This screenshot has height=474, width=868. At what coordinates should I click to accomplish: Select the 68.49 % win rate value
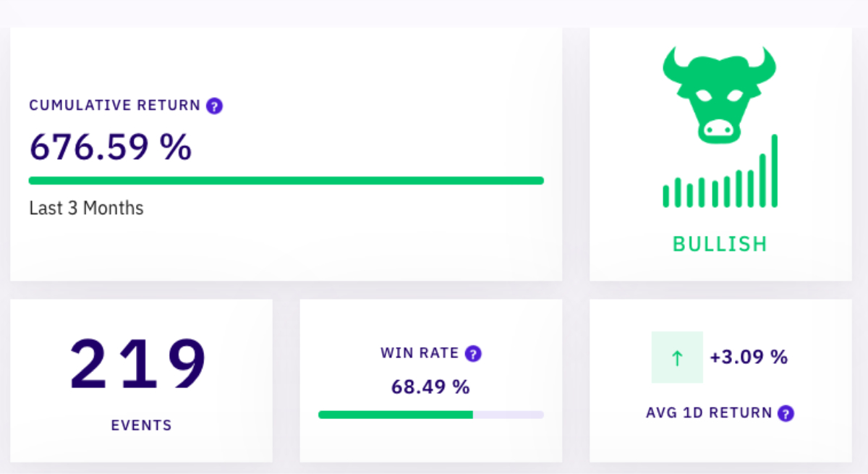pyautogui.click(x=430, y=387)
